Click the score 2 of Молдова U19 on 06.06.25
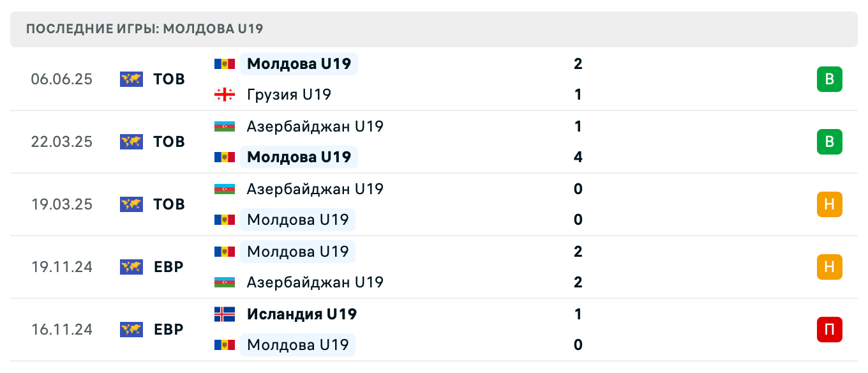 click(x=578, y=64)
